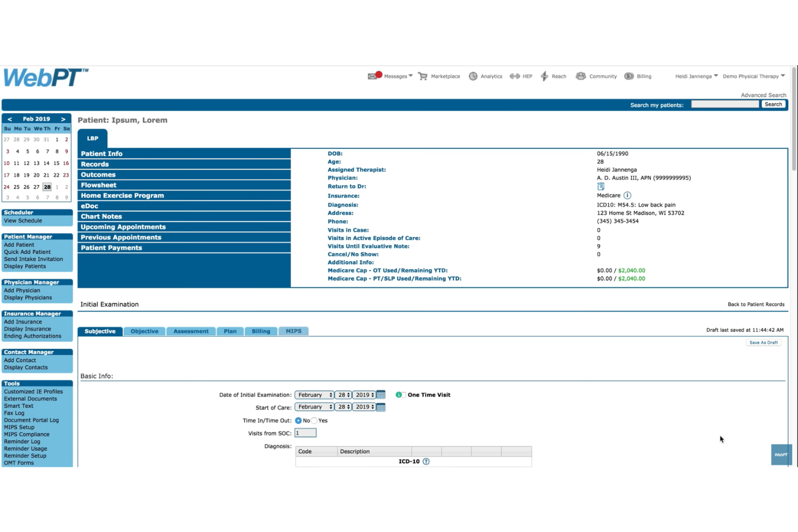The width and height of the screenshot is (798, 532).
Task: Open the Analytics clock icon
Action: (473, 76)
